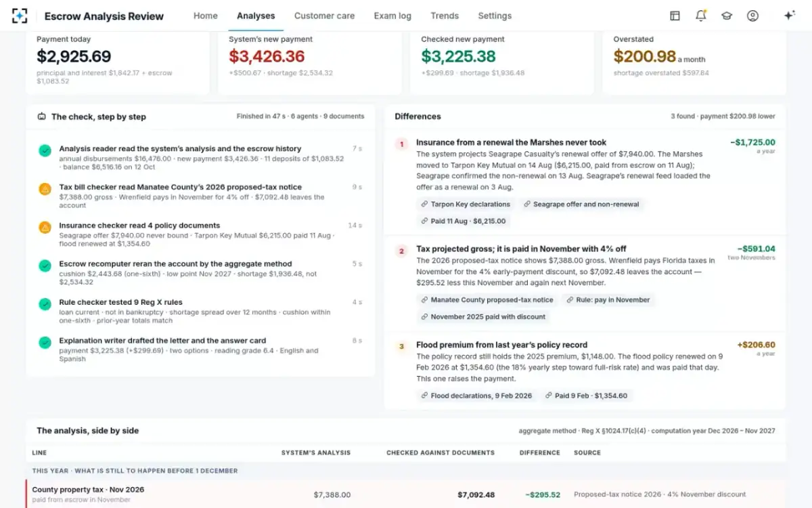Open the layout panel icon in header
Viewport: 812px width, 508px height.
[675, 16]
